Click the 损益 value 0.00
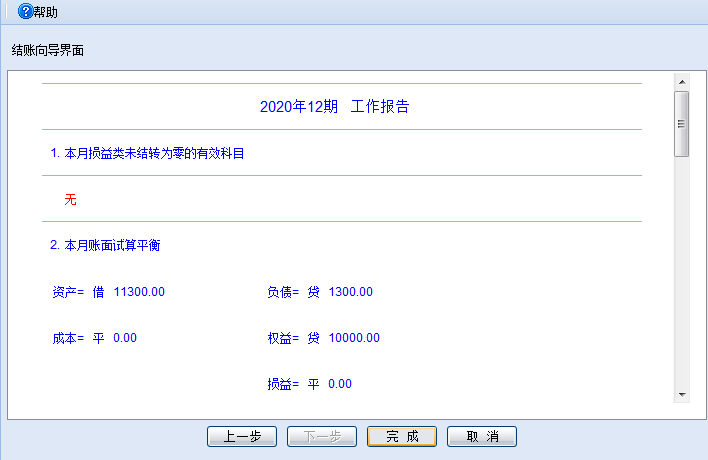 click(x=340, y=384)
